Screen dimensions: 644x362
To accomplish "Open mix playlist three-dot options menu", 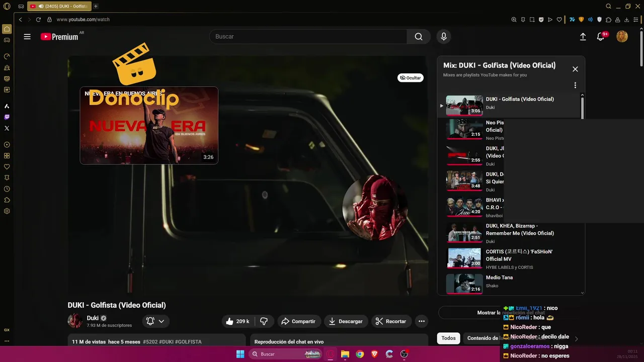I will 575,85.
